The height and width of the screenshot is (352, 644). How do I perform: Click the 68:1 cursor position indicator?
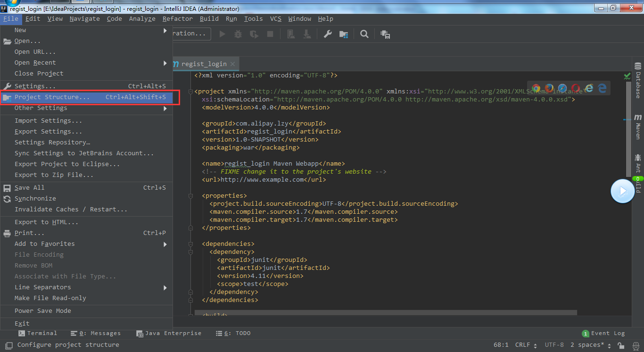pyautogui.click(x=501, y=345)
